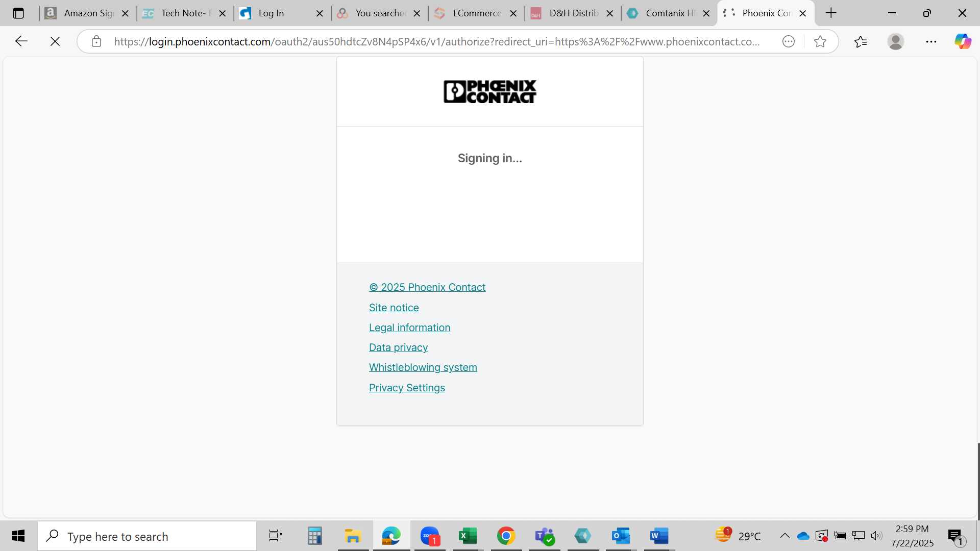Open Outlook from the taskbar
Image resolution: width=980 pixels, height=551 pixels.
pos(621,536)
